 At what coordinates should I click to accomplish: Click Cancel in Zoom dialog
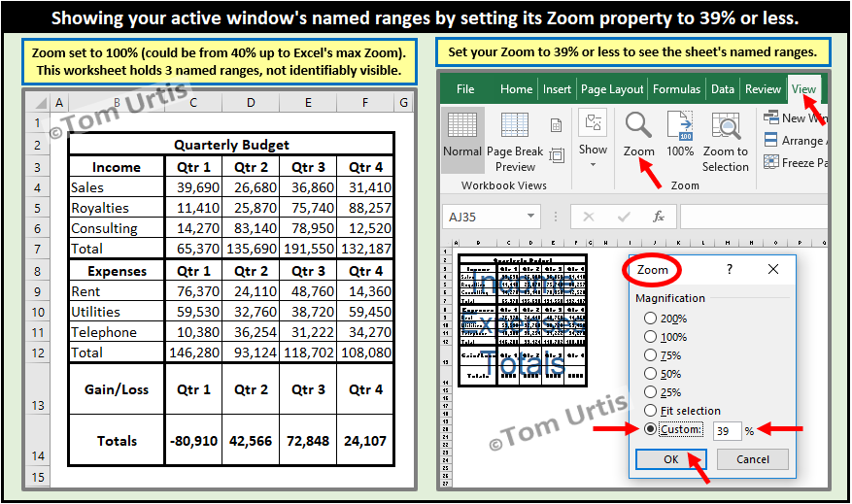(753, 459)
